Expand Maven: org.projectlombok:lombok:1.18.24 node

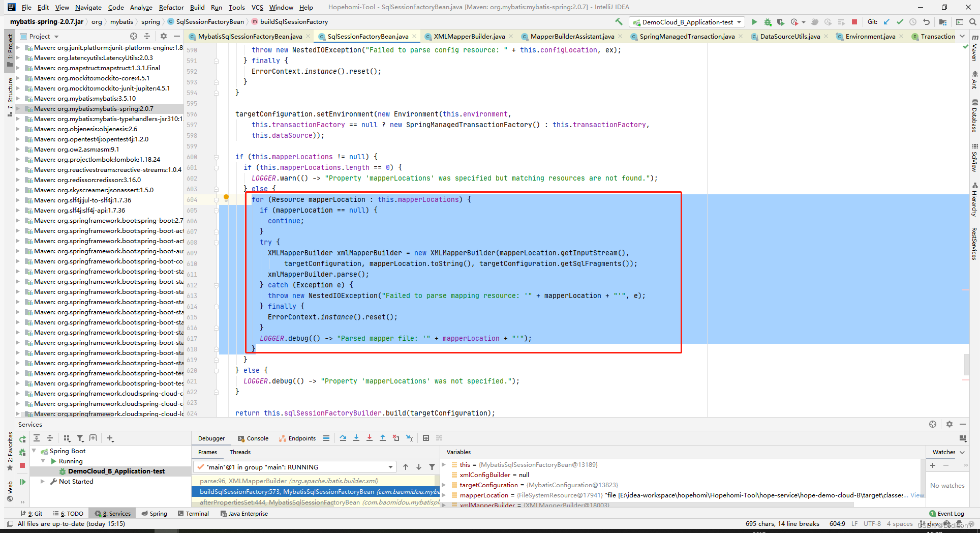tap(18, 159)
